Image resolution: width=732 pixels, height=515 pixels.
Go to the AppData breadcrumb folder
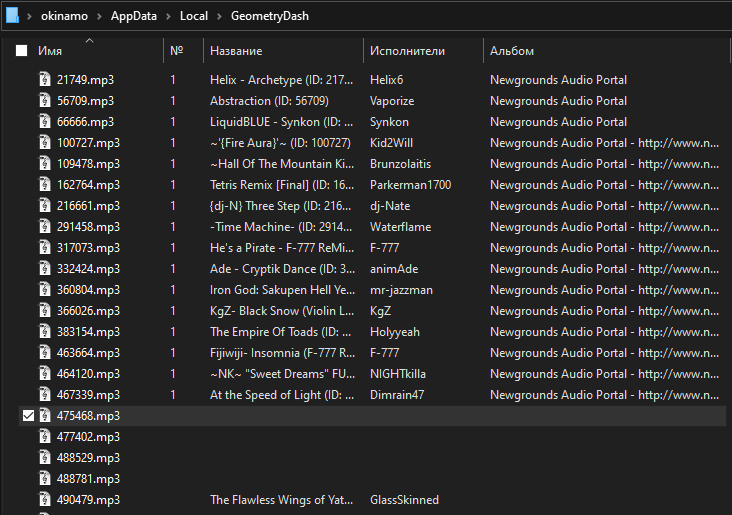tap(134, 16)
